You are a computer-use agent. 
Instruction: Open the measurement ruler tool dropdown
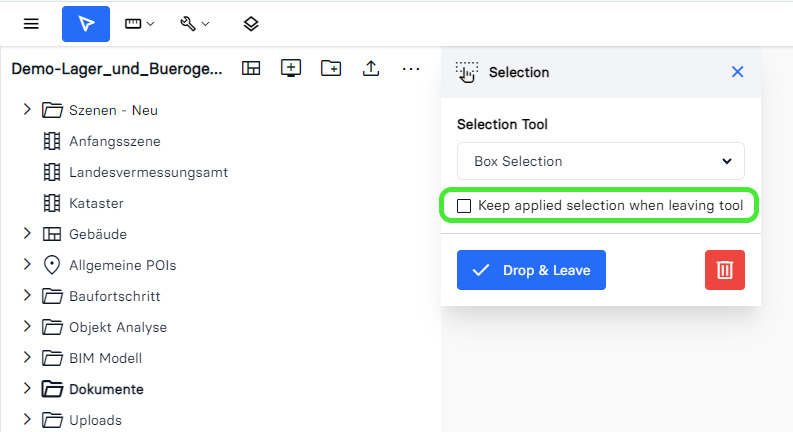[x=139, y=23]
